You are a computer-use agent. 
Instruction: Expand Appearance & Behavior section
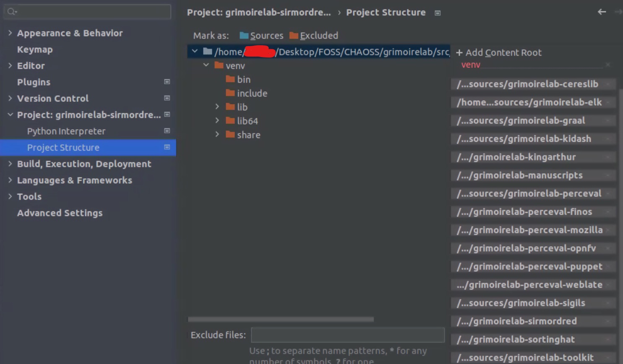10,33
